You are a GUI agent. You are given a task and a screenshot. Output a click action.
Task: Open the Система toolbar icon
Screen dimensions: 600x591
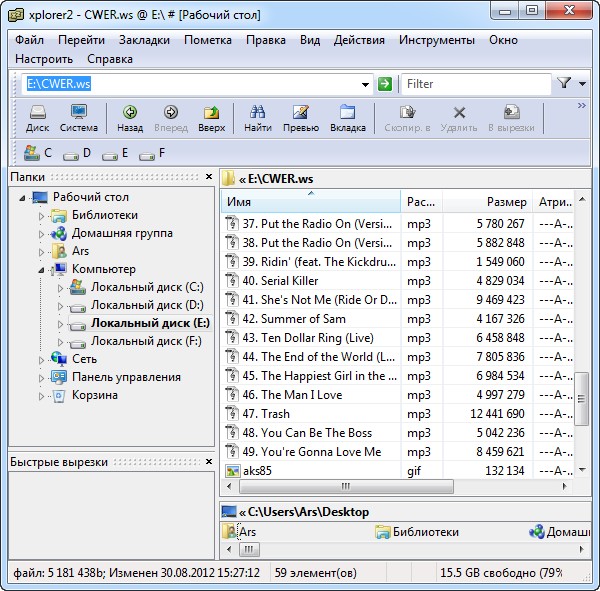(79, 118)
